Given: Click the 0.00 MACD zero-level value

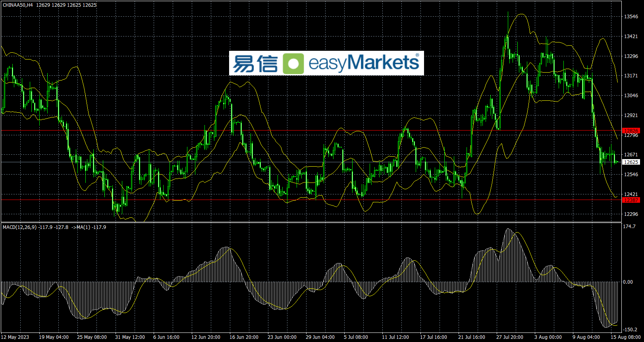Looking at the screenshot, I should click(628, 282).
